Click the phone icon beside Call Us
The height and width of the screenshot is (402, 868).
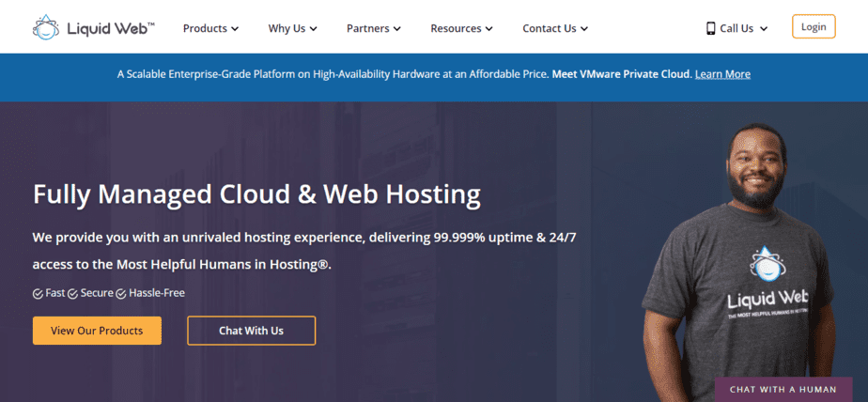pyautogui.click(x=711, y=28)
